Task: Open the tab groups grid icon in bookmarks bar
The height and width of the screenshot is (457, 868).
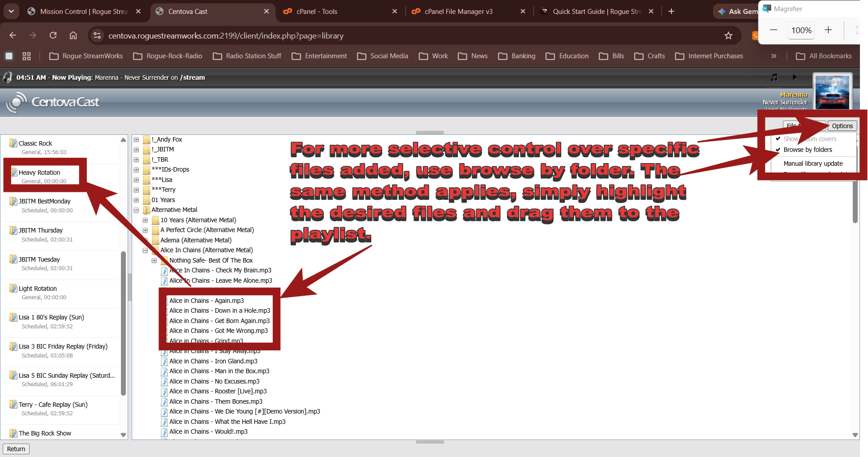Action: 26,56
